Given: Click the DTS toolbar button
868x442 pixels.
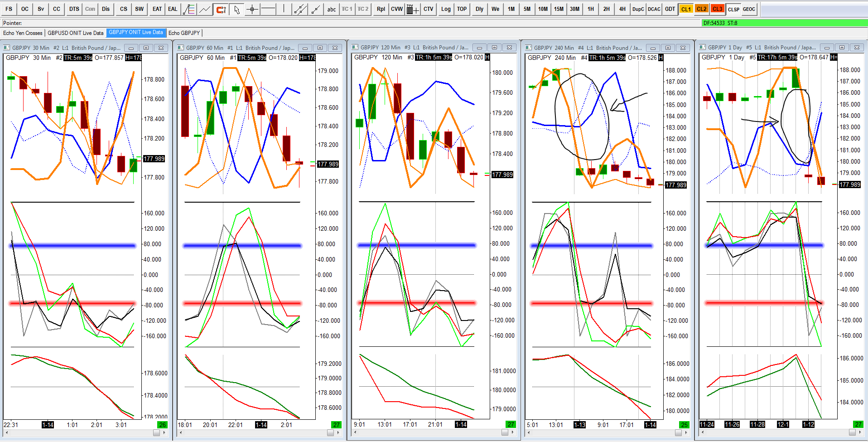Looking at the screenshot, I should click(74, 9).
